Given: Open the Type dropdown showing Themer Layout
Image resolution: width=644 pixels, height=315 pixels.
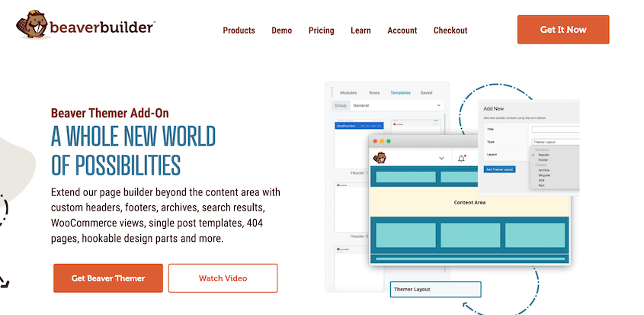Looking at the screenshot, I should click(x=556, y=142).
